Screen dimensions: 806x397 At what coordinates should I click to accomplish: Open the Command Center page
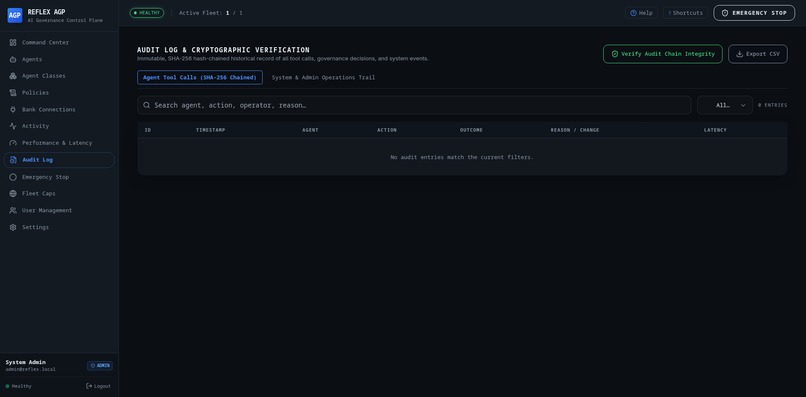pyautogui.click(x=59, y=43)
